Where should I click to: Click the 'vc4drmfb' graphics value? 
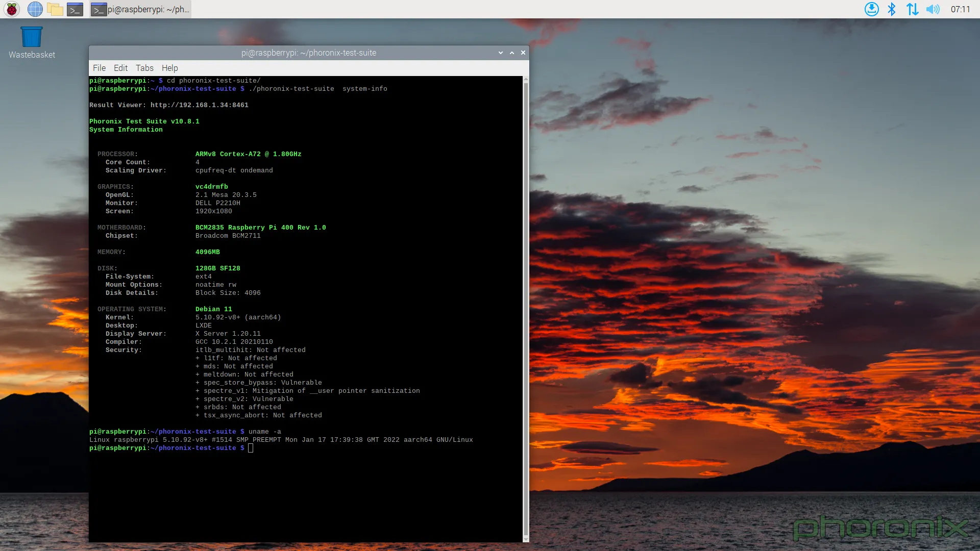[x=212, y=187]
